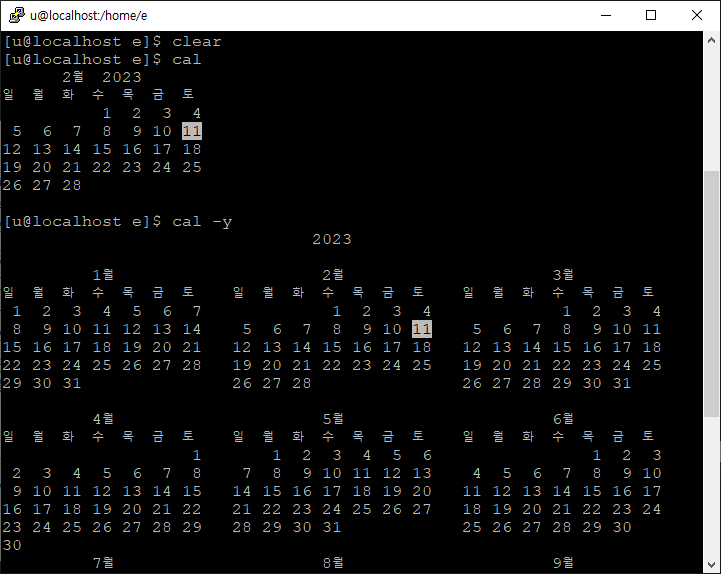
Task: Click day 20 in the 5월 calendar
Action: (x=422, y=491)
